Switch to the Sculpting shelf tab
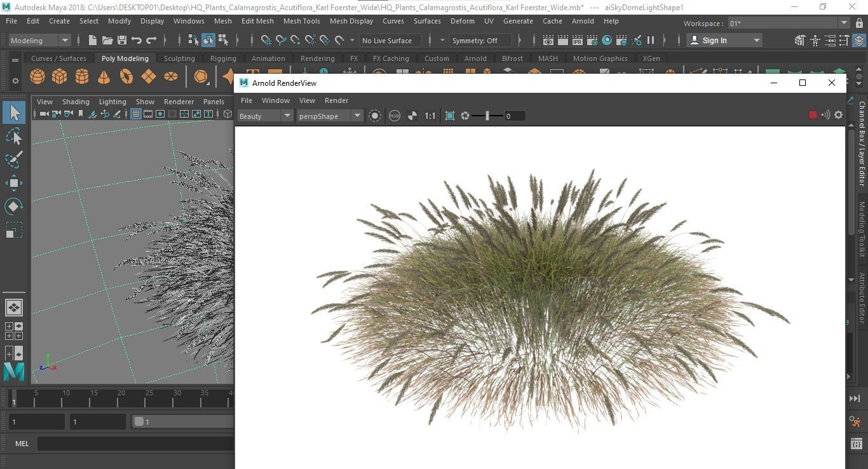 point(179,58)
